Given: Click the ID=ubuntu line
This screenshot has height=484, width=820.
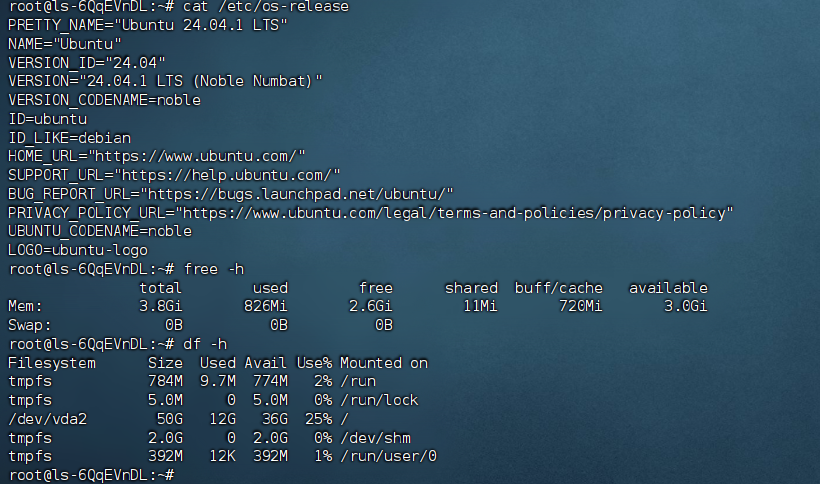Looking at the screenshot, I should [47, 119].
